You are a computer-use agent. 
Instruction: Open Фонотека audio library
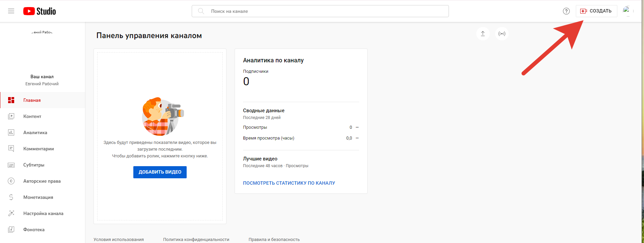click(34, 230)
